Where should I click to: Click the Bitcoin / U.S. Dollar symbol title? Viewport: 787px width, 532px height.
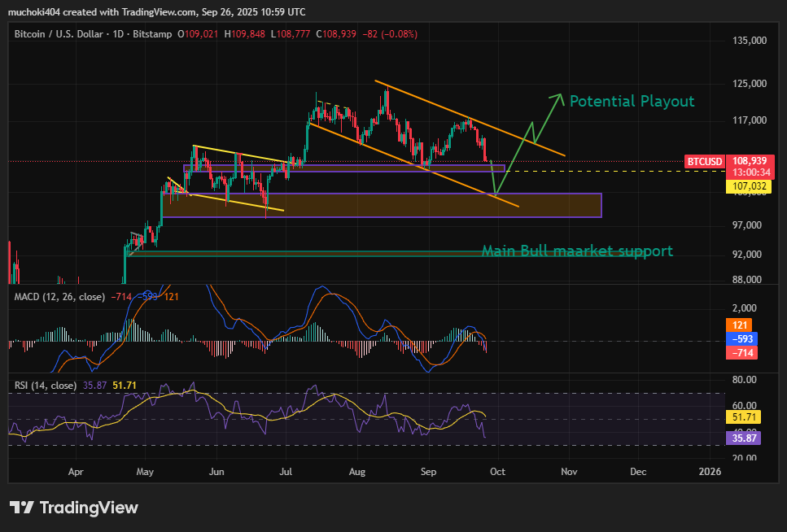(x=59, y=34)
